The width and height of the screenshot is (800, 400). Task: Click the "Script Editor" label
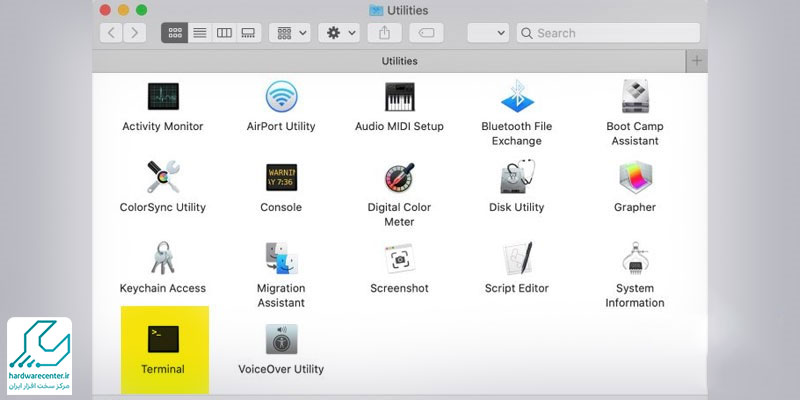pyautogui.click(x=517, y=288)
